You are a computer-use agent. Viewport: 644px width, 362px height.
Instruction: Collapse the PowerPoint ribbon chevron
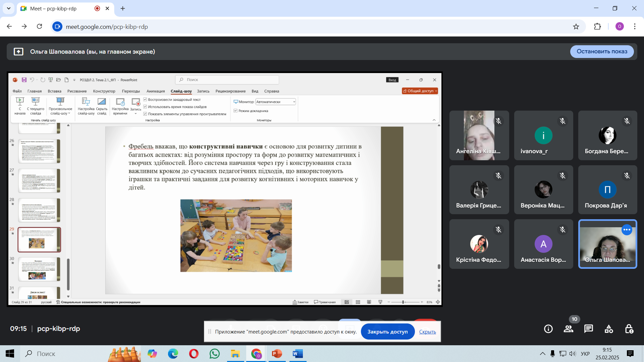click(434, 120)
